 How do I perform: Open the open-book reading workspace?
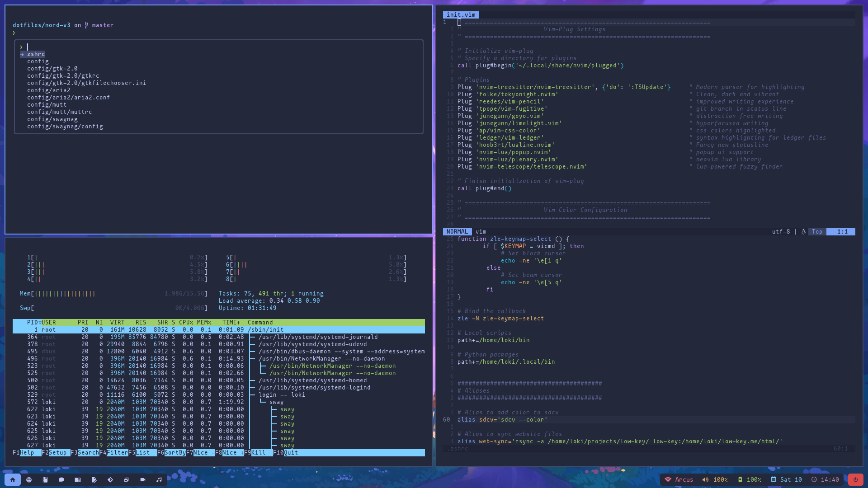[78, 480]
